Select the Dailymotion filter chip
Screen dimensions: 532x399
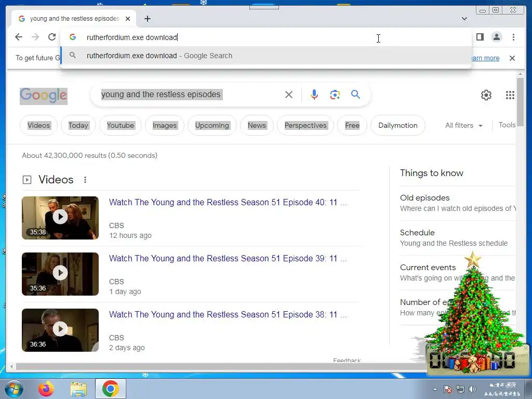coord(397,125)
